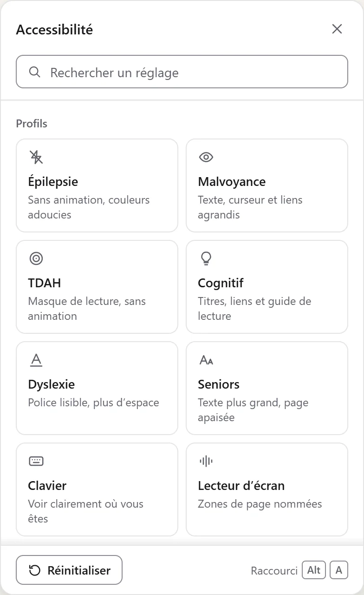This screenshot has height=595, width=364.
Task: Activate the Malvoyance profile card
Action: tap(267, 185)
